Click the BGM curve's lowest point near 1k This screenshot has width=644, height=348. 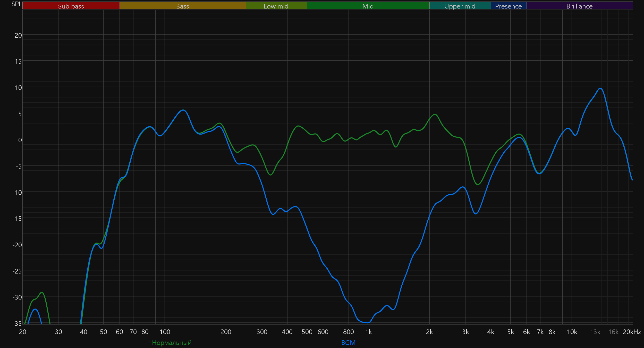(x=368, y=323)
